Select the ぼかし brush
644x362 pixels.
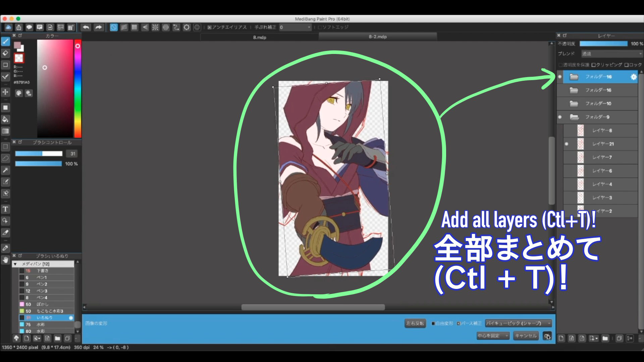pyautogui.click(x=46, y=304)
